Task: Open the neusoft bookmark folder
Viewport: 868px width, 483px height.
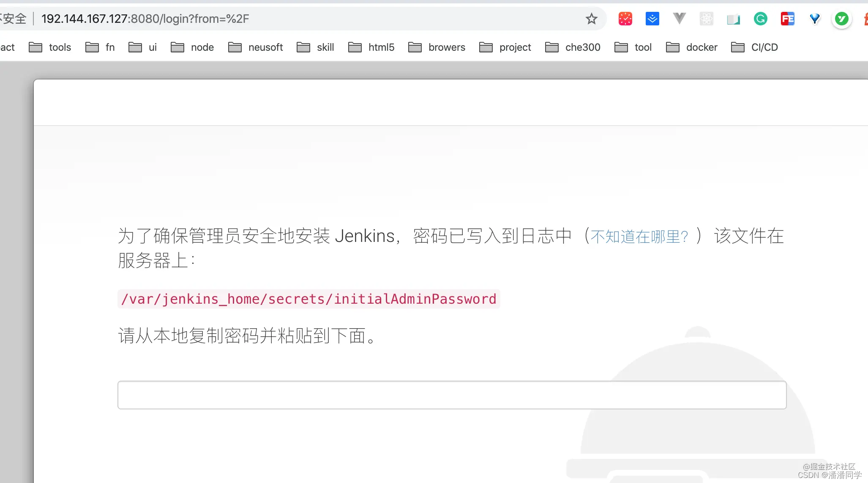Action: [x=255, y=47]
